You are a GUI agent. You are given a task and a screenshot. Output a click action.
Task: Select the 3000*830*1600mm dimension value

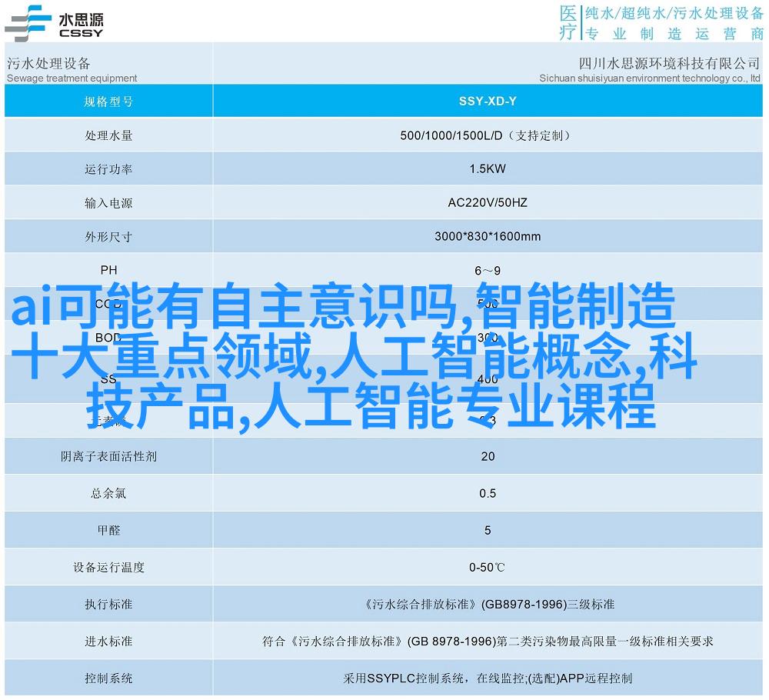coord(488,236)
